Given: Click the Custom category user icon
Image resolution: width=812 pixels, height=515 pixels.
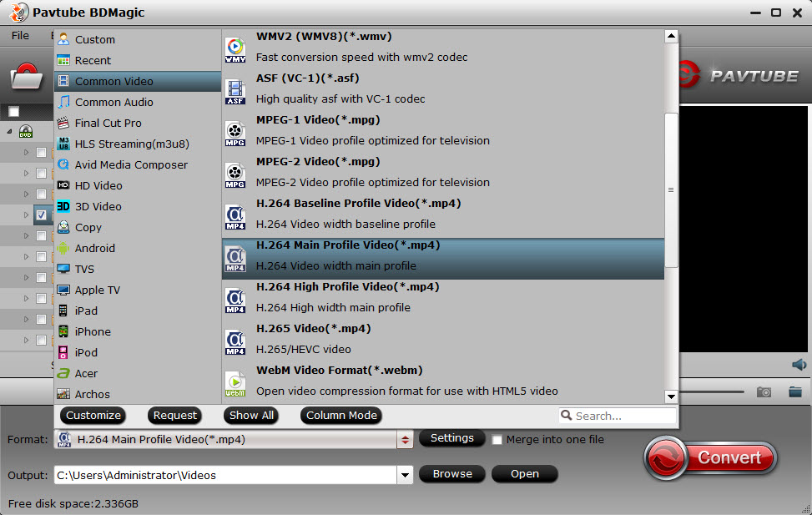Looking at the screenshot, I should point(63,39).
